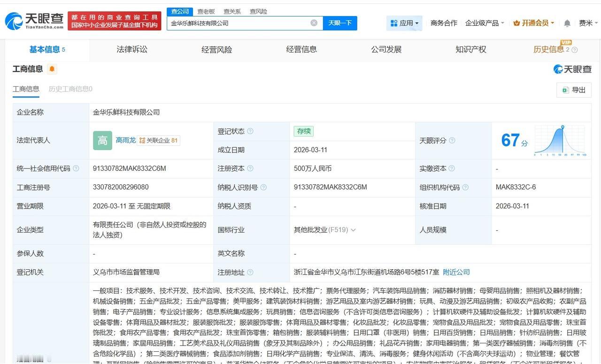Click the notification bell icon in top header
This screenshot has width=601, height=364.
point(567,23)
